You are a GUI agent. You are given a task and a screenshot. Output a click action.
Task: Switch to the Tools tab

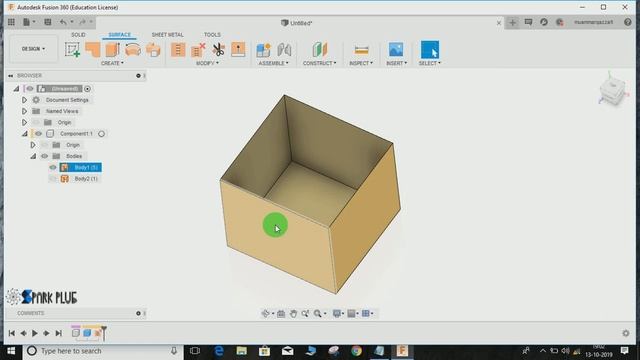pos(212,35)
